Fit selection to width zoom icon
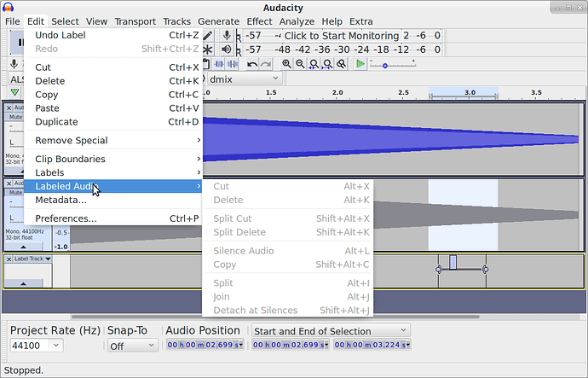 pyautogui.click(x=314, y=64)
